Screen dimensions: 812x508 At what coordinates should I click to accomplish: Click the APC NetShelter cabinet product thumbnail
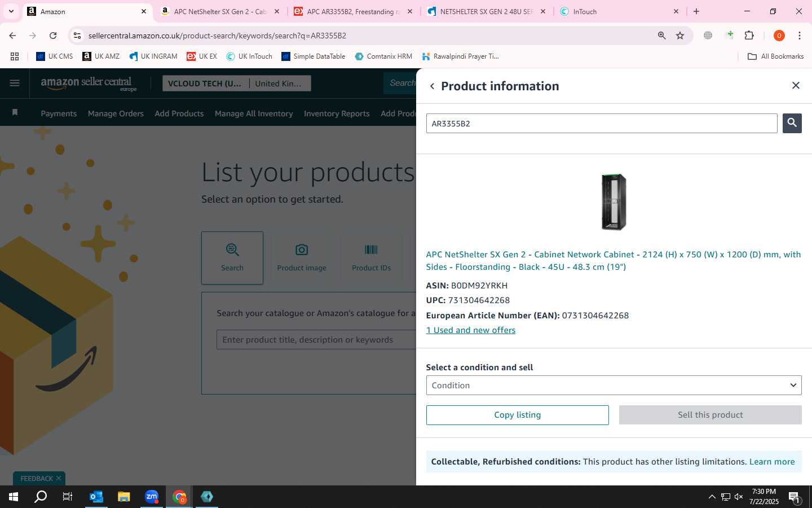click(x=614, y=202)
